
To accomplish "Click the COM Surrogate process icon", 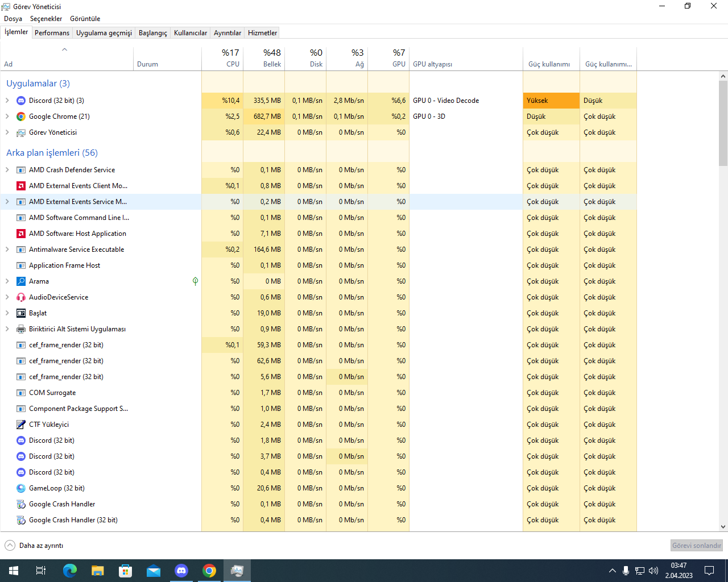I will coord(21,393).
